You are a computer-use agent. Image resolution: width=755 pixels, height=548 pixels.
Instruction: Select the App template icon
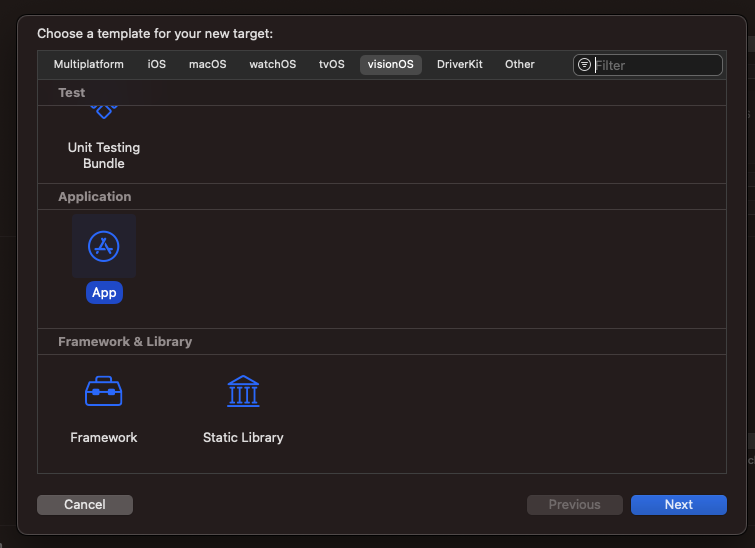tap(104, 246)
